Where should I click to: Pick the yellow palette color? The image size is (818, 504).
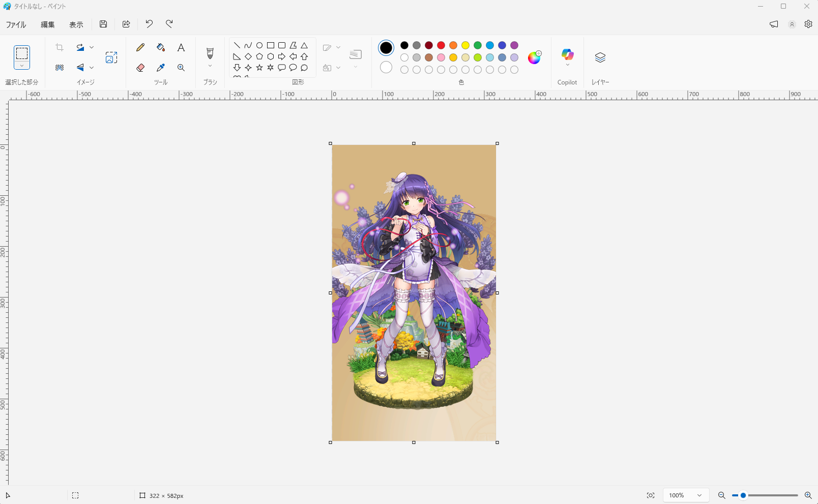click(x=465, y=45)
